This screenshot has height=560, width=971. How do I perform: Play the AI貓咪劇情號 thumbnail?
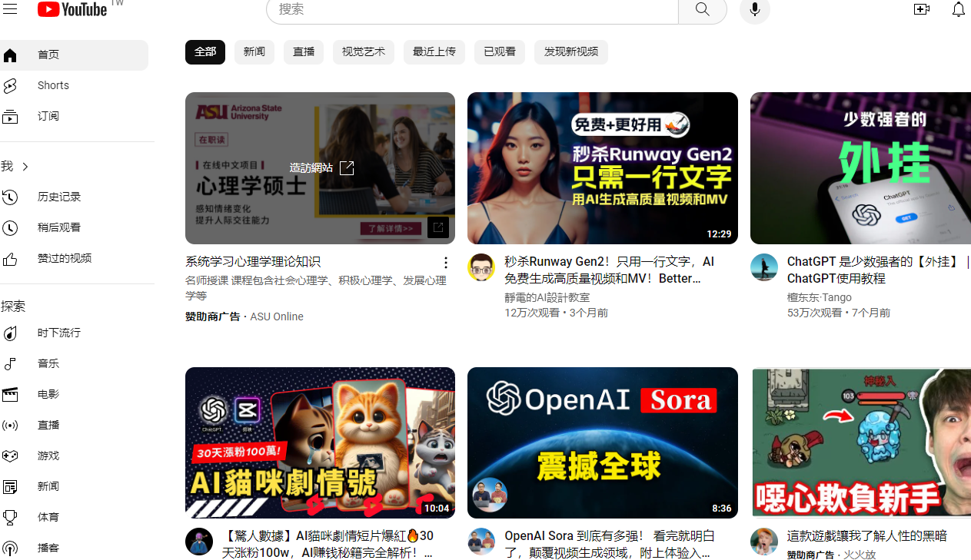[320, 442]
